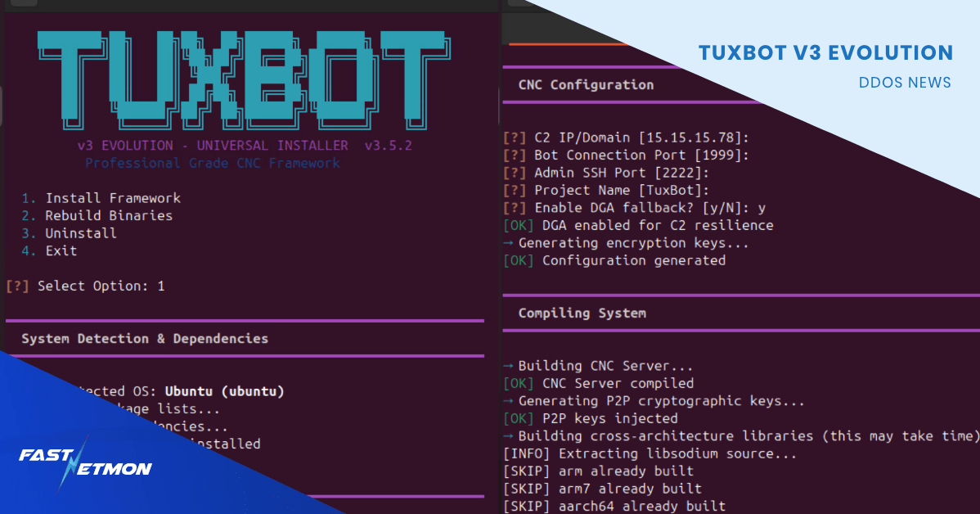Viewport: 980px width, 514px height.
Task: Click '[SKIP] aarch64 already built' line
Action: tap(614, 506)
